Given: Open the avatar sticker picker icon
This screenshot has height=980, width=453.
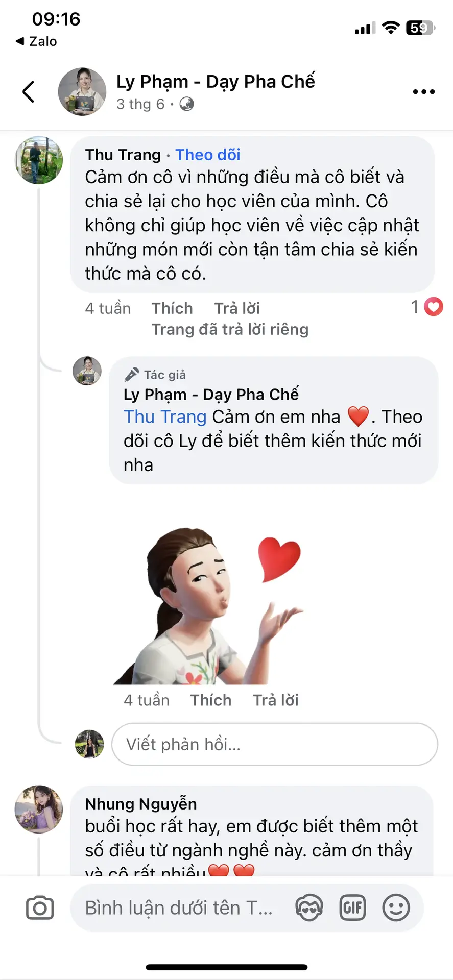Looking at the screenshot, I should click(x=309, y=908).
